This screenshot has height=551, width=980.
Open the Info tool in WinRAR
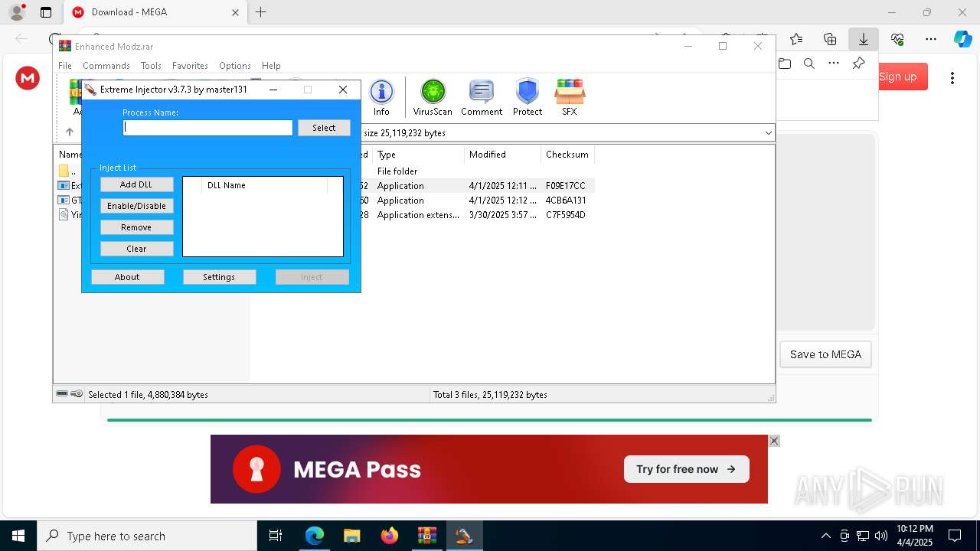click(x=381, y=97)
